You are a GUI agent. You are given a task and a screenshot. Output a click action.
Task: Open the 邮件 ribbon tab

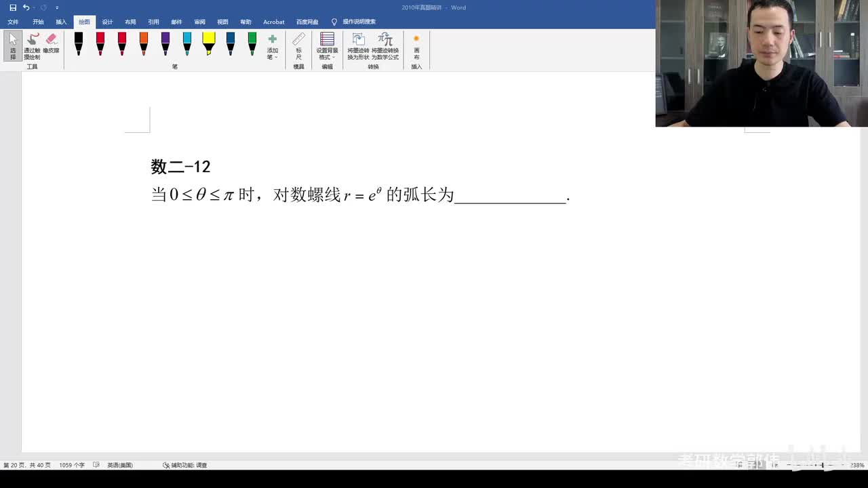point(176,22)
